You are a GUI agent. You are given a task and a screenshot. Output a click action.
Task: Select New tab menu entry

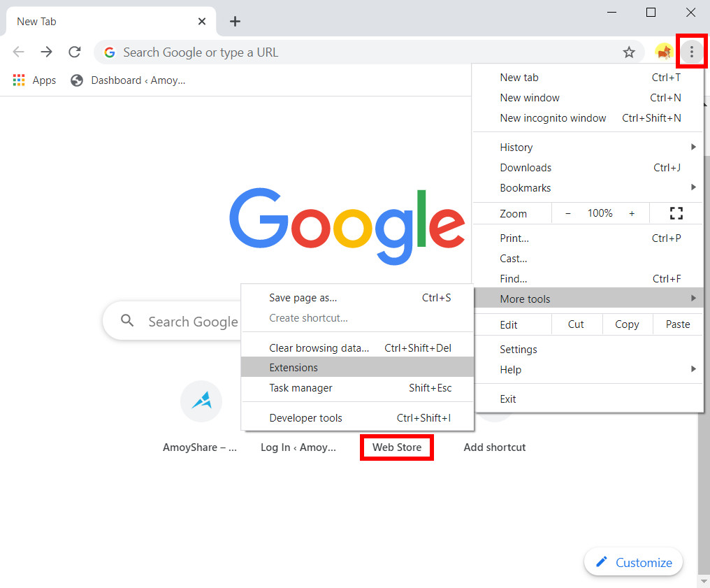pyautogui.click(x=588, y=78)
